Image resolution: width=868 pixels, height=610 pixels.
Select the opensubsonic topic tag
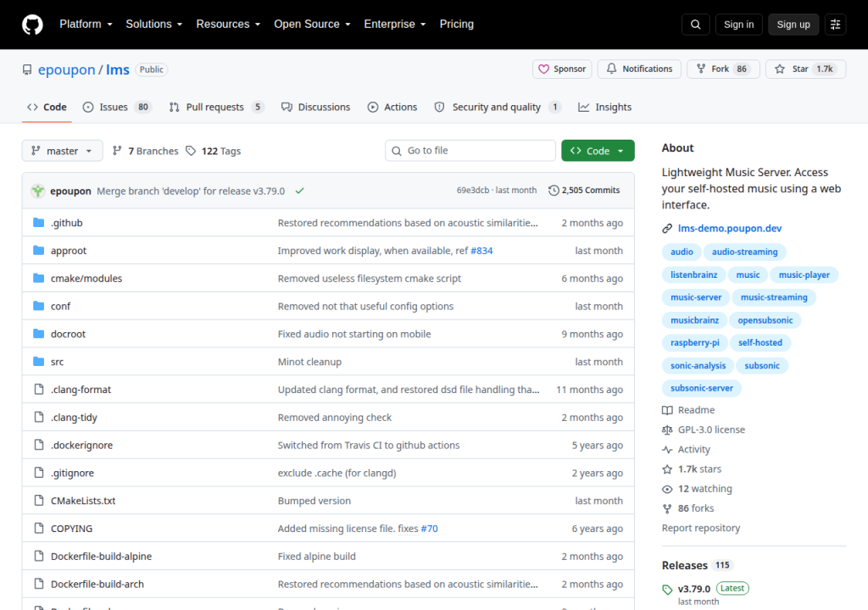coord(765,320)
